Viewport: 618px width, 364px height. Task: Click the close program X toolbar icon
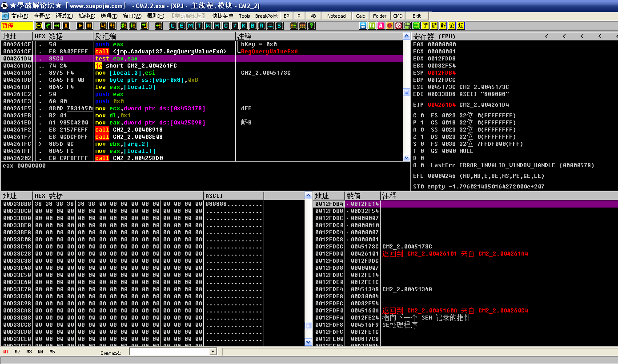click(66, 26)
